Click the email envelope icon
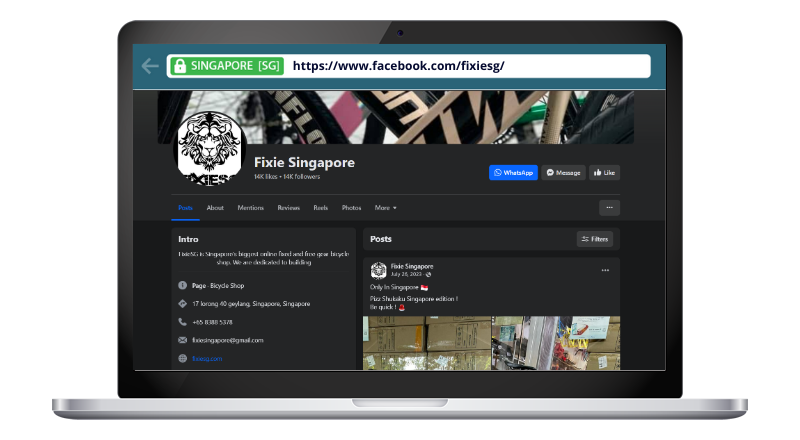Viewport: 800px width, 440px height. click(x=183, y=340)
